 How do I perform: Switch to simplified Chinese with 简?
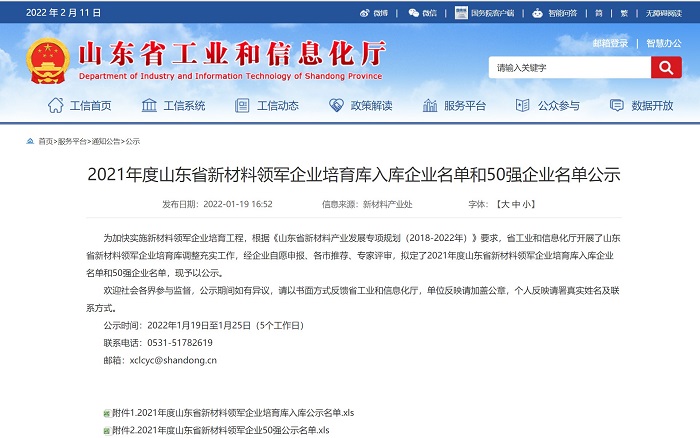click(599, 13)
